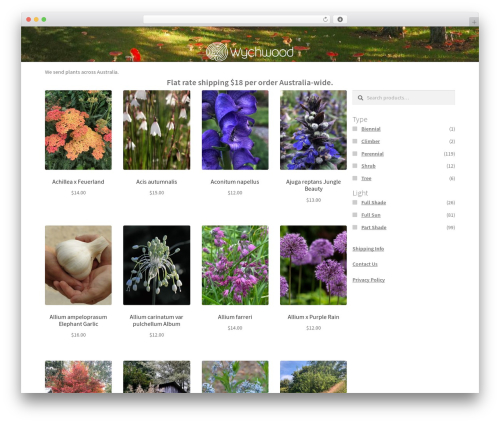
Task: Click the Allium farreri title
Action: [235, 317]
